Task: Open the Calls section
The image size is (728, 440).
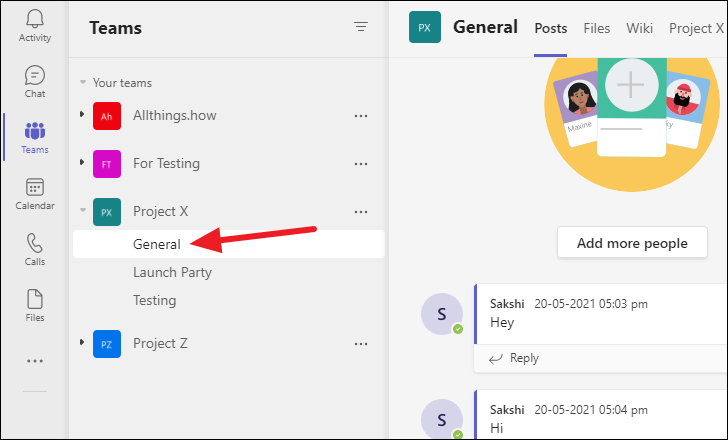Action: 35,250
